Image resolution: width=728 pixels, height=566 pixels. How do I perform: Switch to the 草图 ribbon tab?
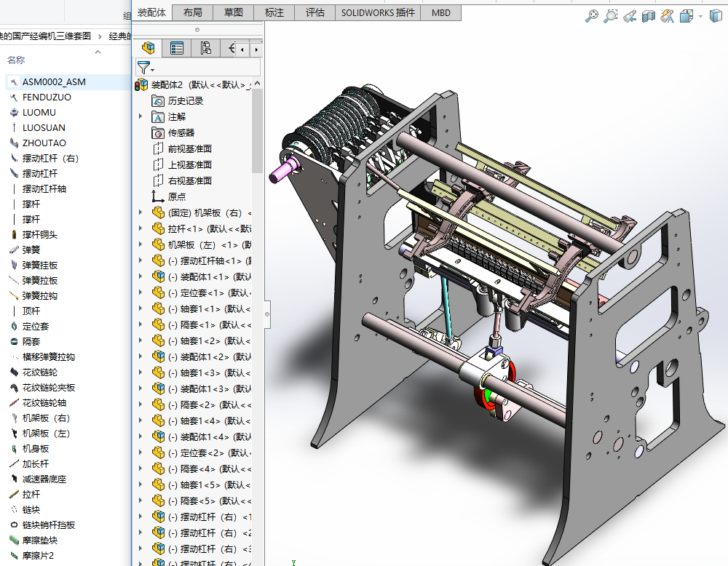click(x=234, y=12)
